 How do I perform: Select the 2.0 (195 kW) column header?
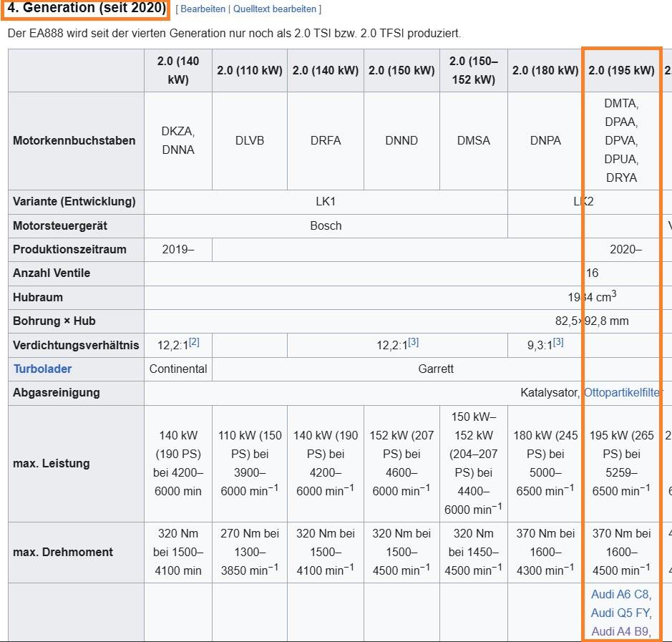[621, 70]
